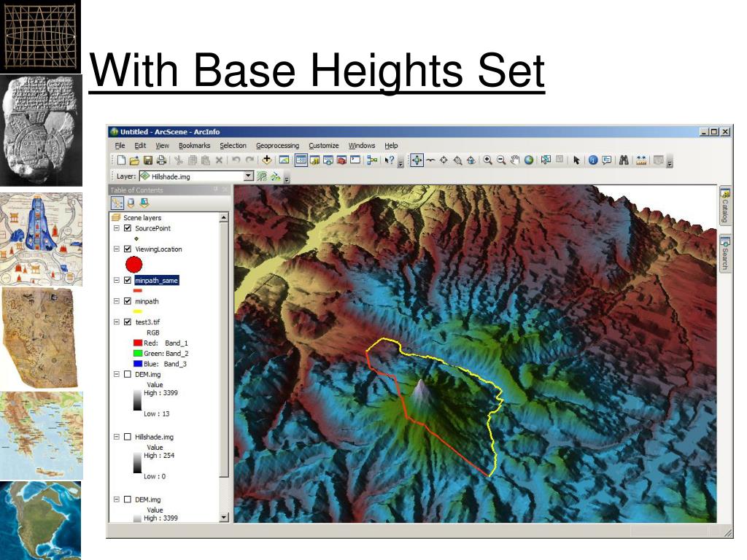
Task: Select the Select Features tool
Action: (546, 160)
